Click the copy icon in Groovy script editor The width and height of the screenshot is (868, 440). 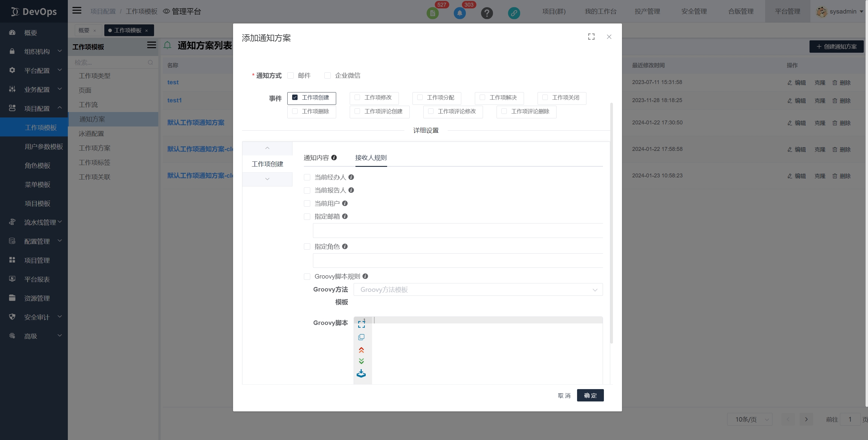[361, 337]
